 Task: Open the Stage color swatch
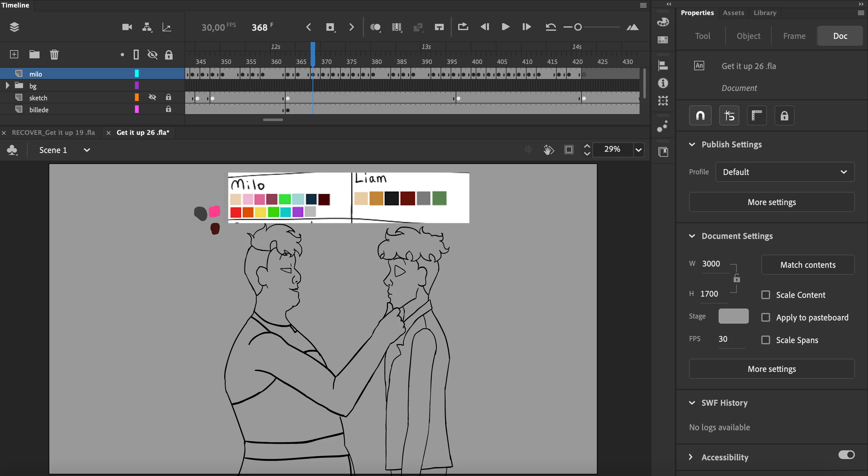pos(733,316)
